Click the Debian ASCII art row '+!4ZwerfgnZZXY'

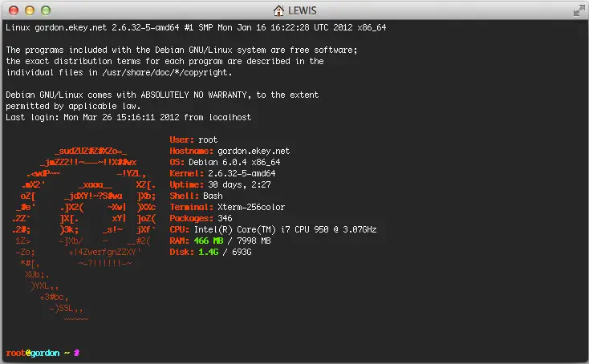pyautogui.click(x=104, y=252)
